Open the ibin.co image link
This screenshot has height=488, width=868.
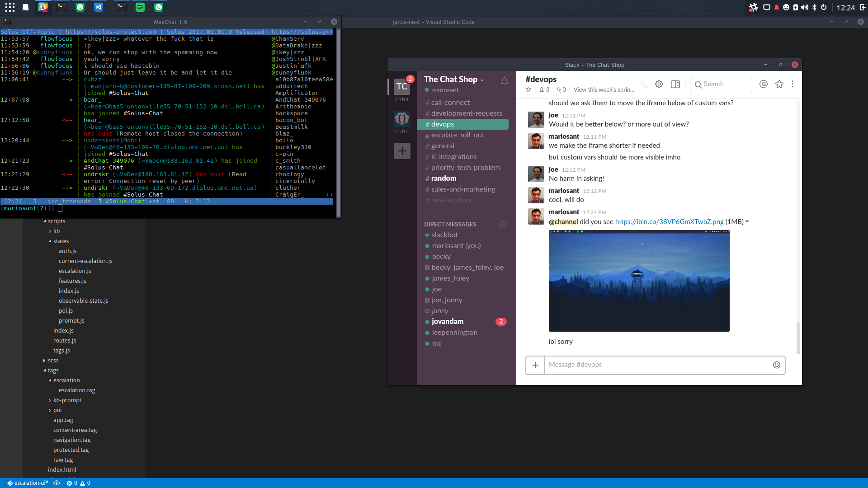pos(669,222)
